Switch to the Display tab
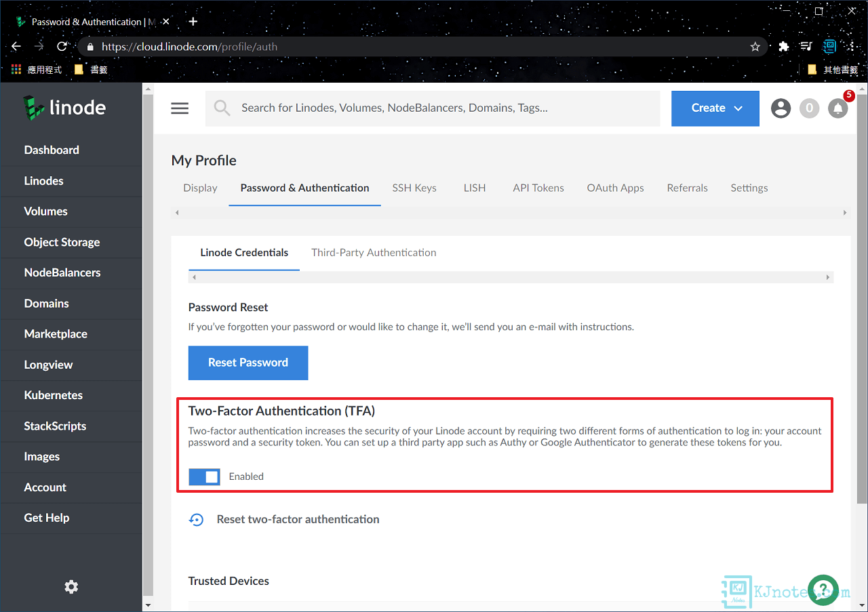This screenshot has width=868, height=612. pyautogui.click(x=200, y=188)
